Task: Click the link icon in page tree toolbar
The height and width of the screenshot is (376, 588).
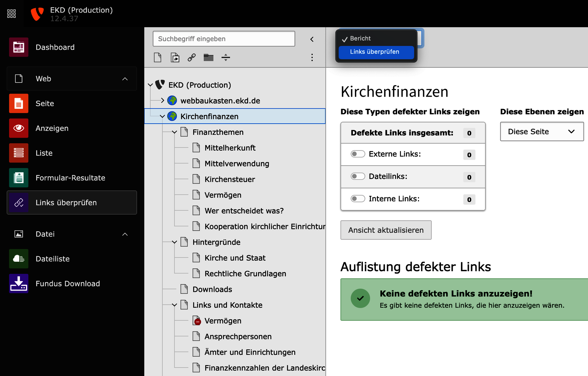Action: coord(192,57)
